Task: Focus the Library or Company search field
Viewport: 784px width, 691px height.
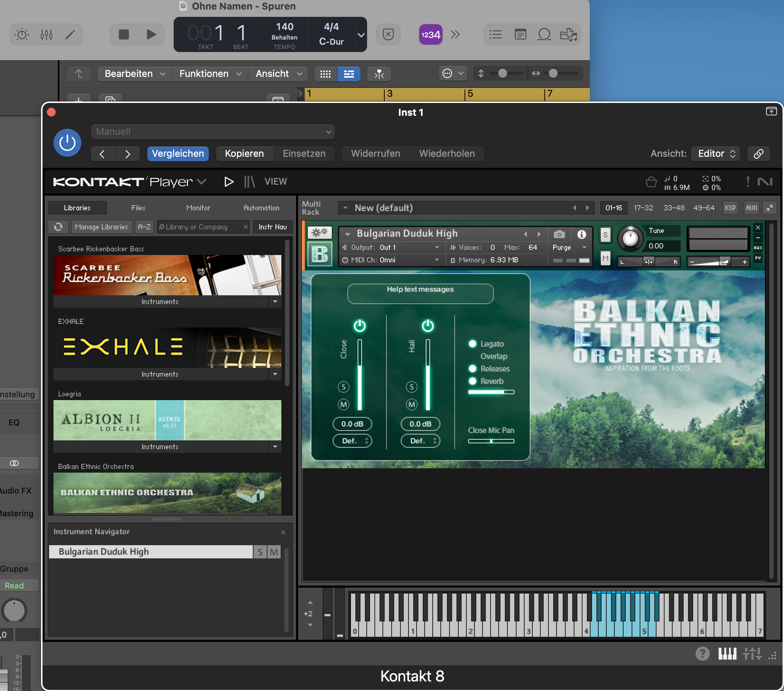Action: tap(203, 227)
